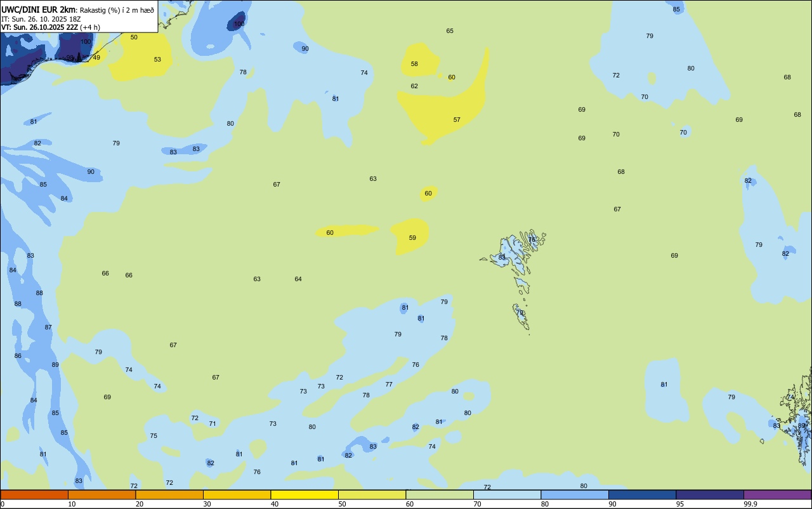The height and width of the screenshot is (509, 812).
Task: Select the map value 86
Action: pyautogui.click(x=18, y=356)
